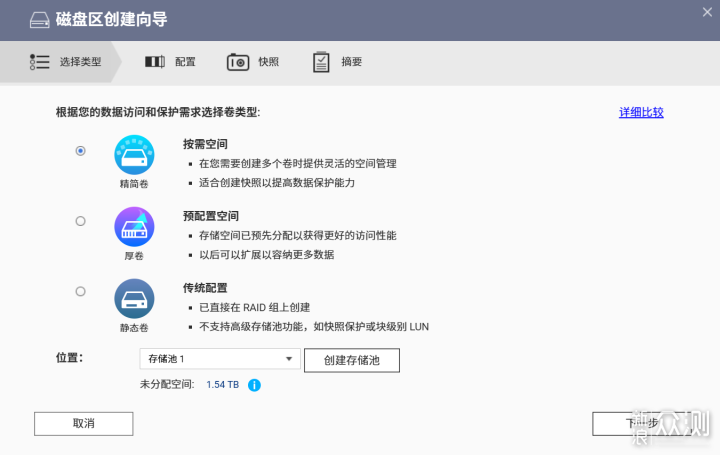Go to the 摘要 wizard step
Screen dimensions: 720x455
[x=338, y=62]
